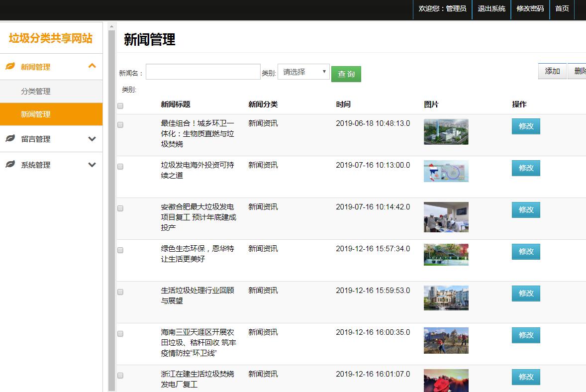
Task: Click the 时间 column header
Action: (x=343, y=104)
